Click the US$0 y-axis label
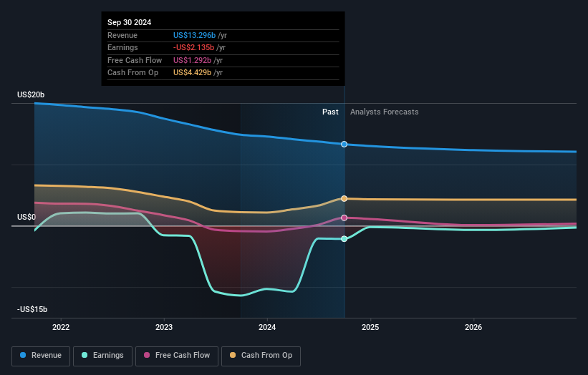Viewport: 588px width, 375px height. click(x=26, y=218)
